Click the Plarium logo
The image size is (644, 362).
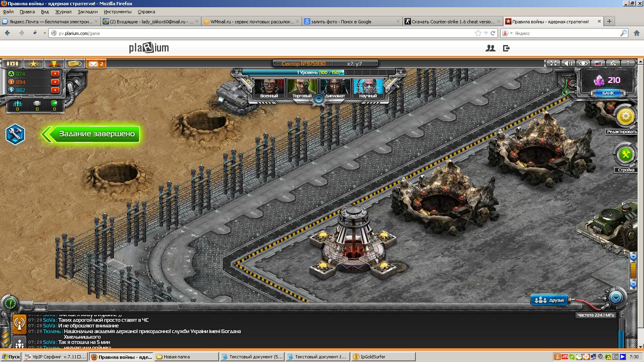pos(149,48)
